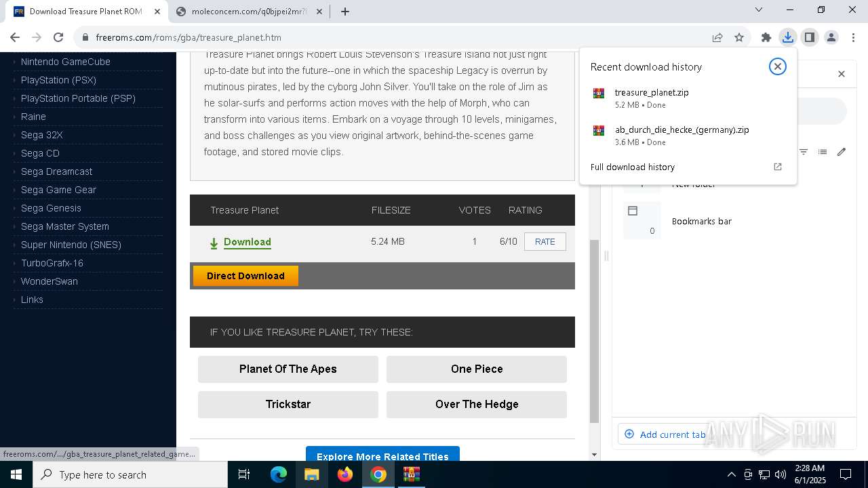Screen dimensions: 868x488
Task: Open Task View on taskbar
Action: click(x=244, y=474)
